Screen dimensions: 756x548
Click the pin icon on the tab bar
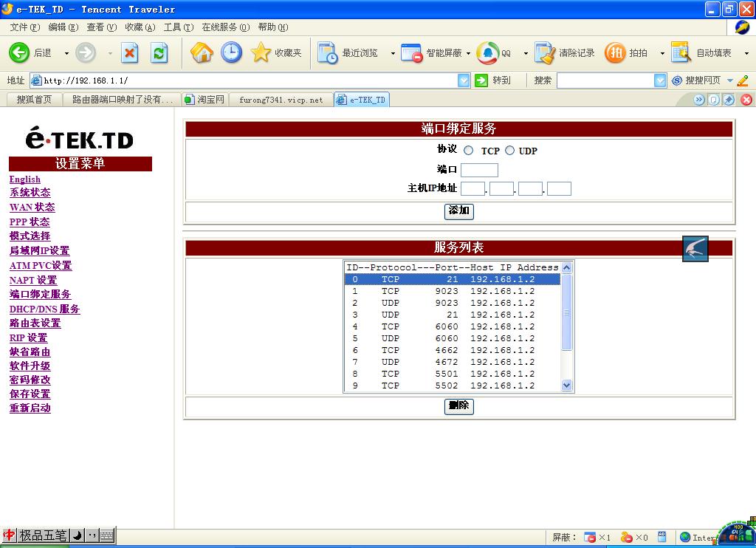(729, 100)
